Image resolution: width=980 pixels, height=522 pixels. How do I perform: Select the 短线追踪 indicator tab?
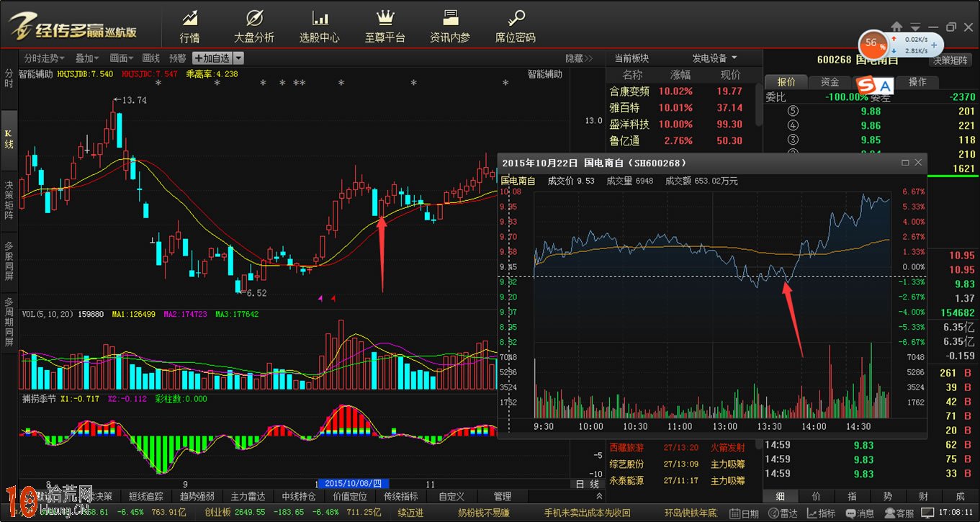click(x=146, y=497)
